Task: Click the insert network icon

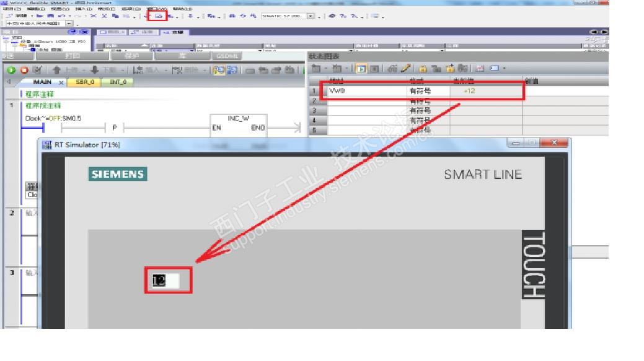Action: [138, 70]
